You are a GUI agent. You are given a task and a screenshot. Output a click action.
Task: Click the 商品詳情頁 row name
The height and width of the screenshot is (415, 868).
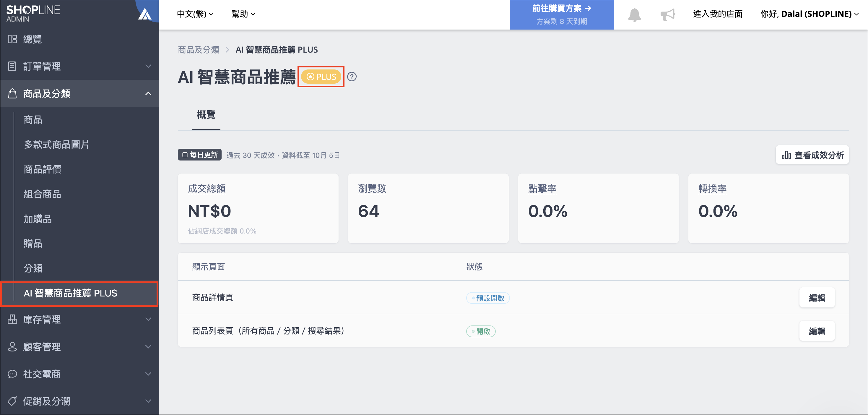click(x=213, y=297)
